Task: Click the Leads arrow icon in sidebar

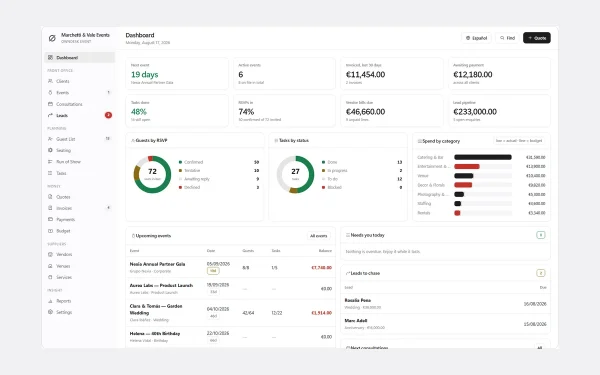Action: point(50,115)
